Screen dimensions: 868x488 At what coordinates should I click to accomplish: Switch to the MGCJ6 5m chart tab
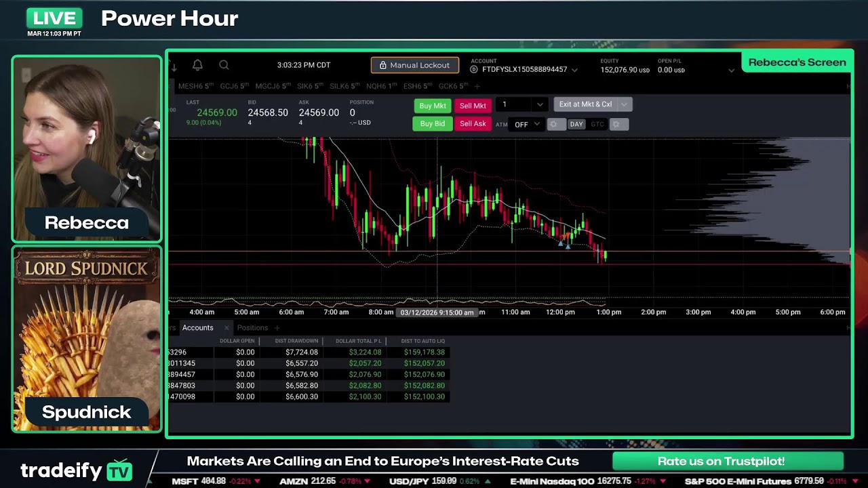(273, 86)
